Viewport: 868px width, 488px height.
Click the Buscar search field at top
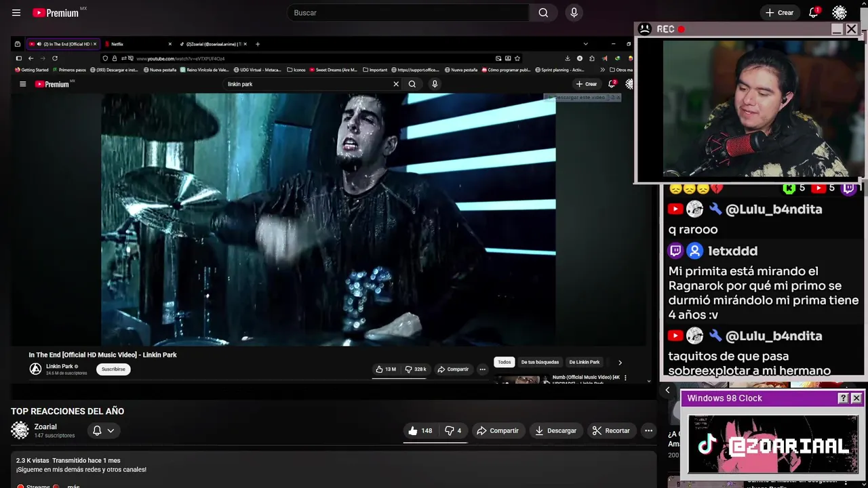pos(409,13)
